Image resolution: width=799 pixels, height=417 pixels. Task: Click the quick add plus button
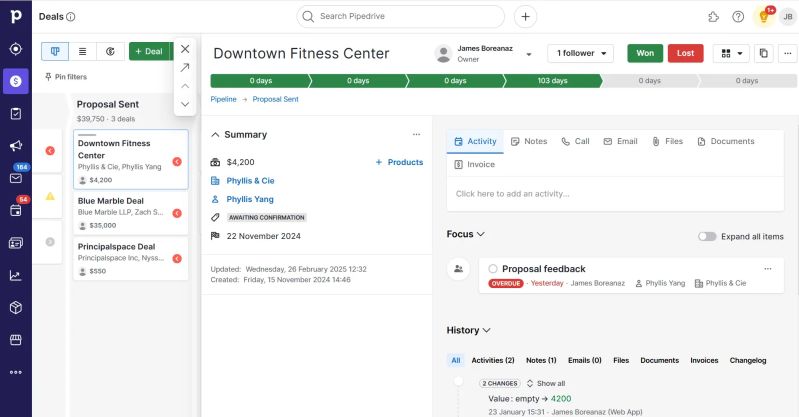pyautogui.click(x=525, y=16)
